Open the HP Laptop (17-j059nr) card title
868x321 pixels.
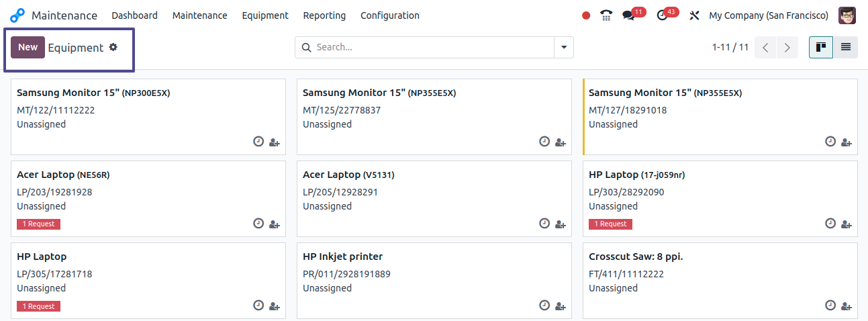pyautogui.click(x=636, y=175)
